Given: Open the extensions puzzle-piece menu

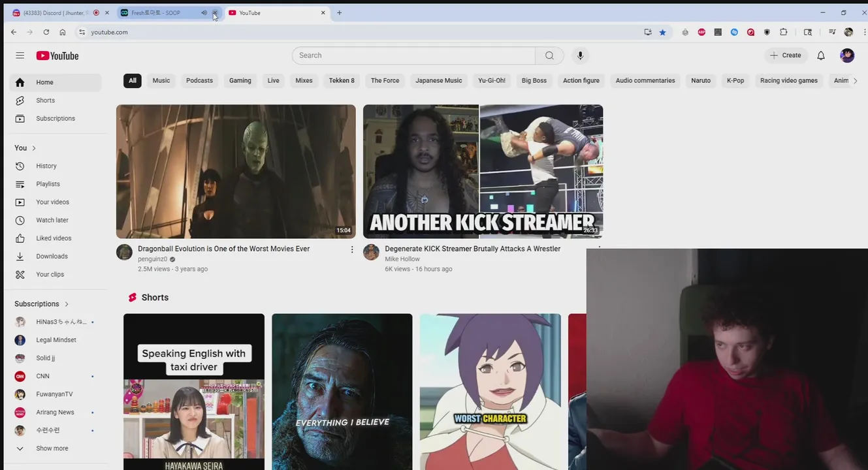Looking at the screenshot, I should pyautogui.click(x=784, y=32).
